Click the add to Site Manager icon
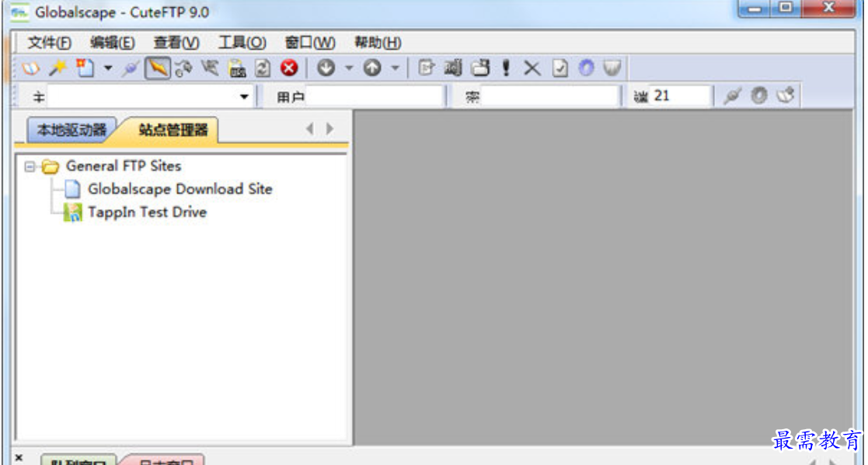The image size is (868, 465). 786,96
